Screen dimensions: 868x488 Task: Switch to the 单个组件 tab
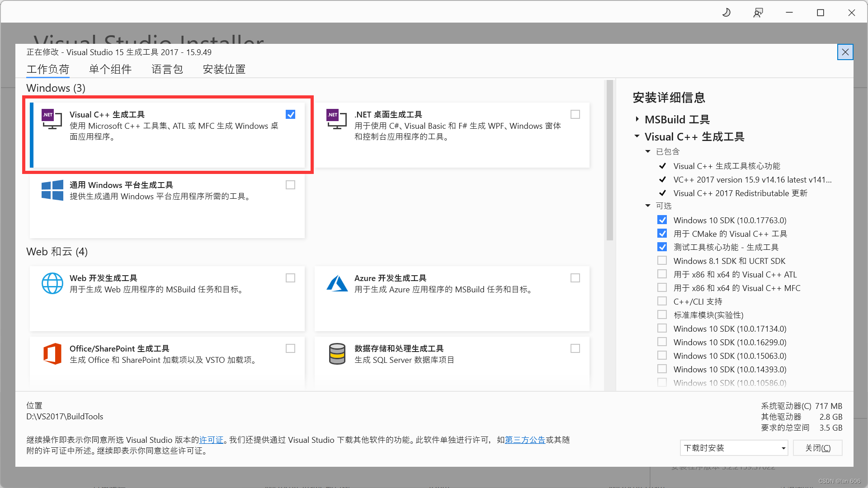click(110, 69)
